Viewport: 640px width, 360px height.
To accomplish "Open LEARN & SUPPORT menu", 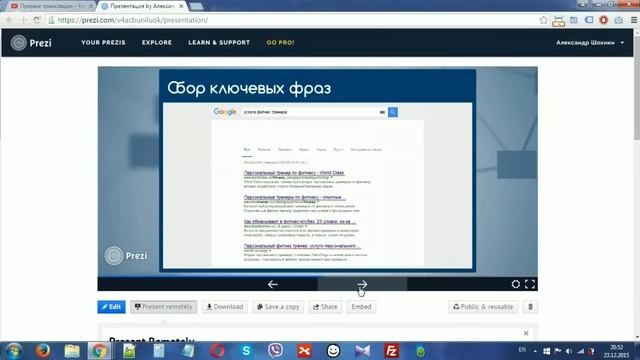I will (x=219, y=42).
